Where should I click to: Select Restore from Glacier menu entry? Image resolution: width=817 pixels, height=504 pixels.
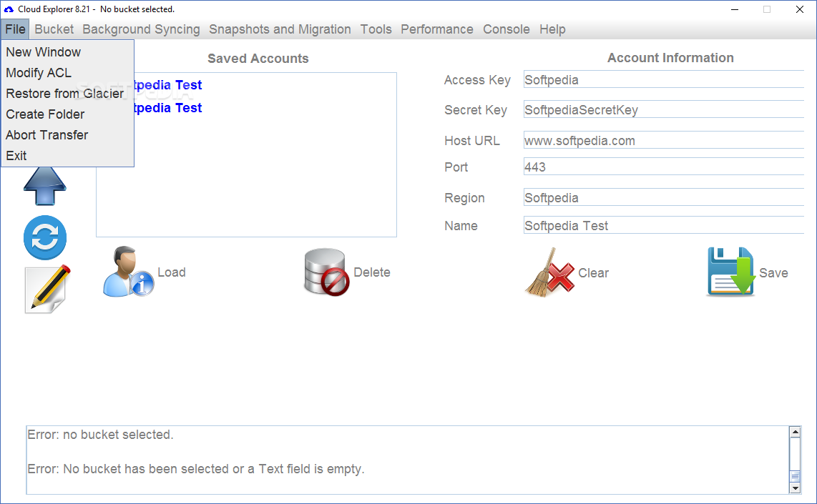[x=67, y=94]
